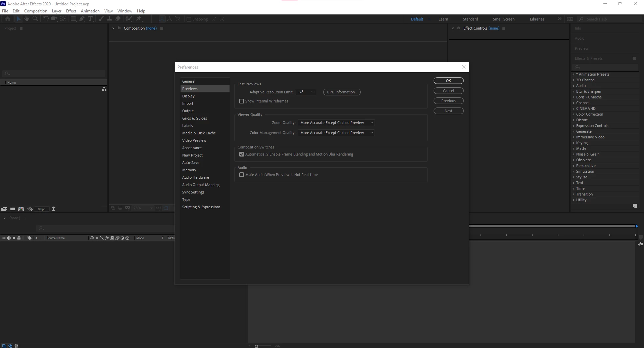Select the Pan Behind anchor point tool
644x348 pixels.
point(63,19)
